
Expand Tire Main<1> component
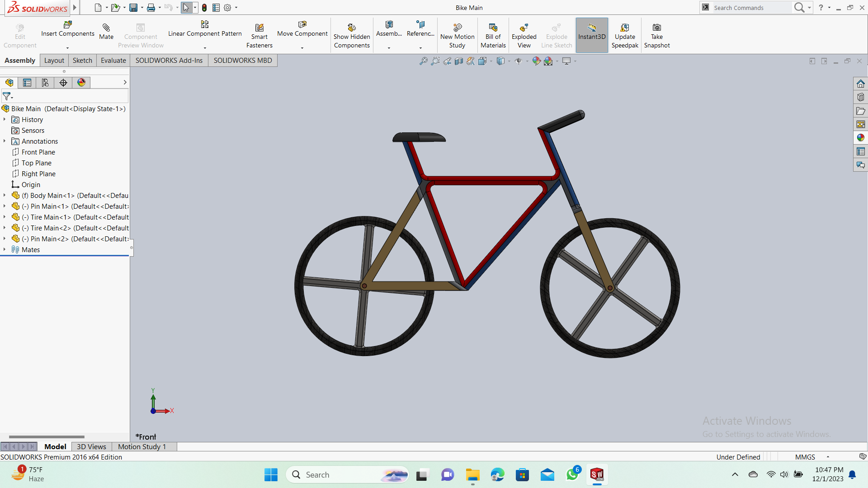[5, 217]
